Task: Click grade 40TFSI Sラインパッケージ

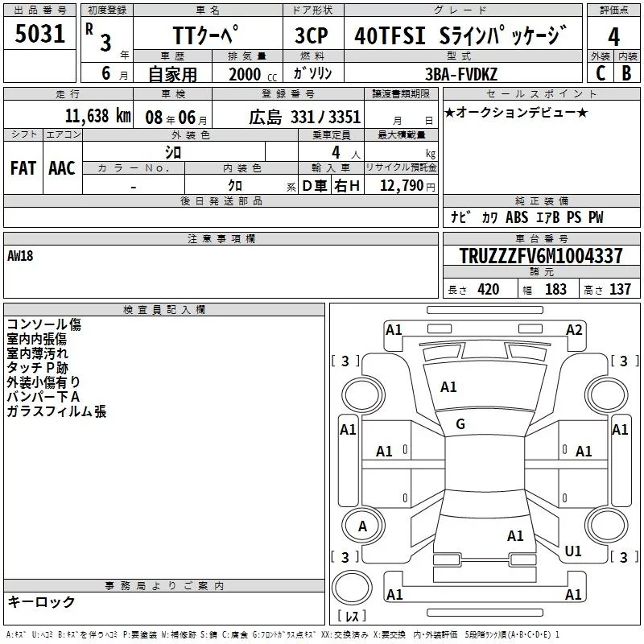Action: coord(460,35)
